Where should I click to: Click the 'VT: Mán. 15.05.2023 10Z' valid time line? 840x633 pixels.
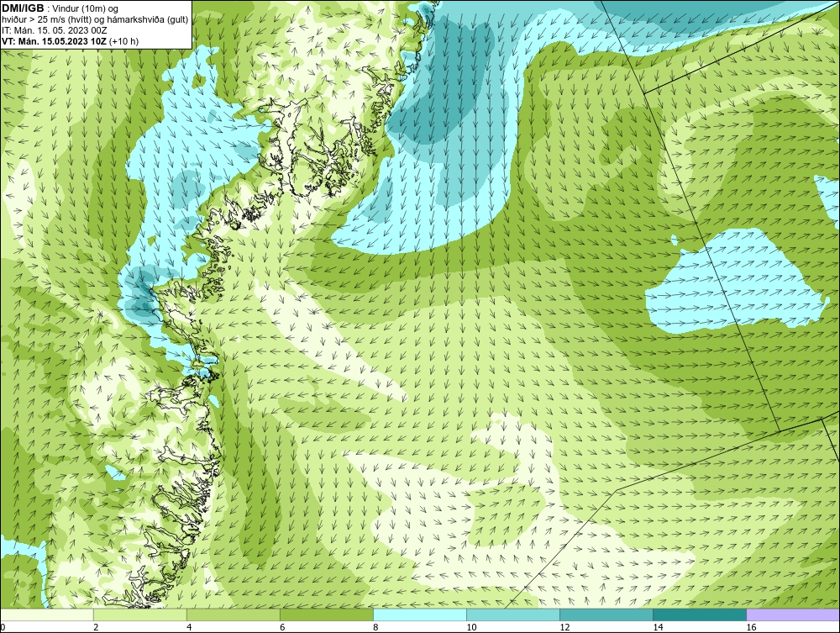[54, 41]
